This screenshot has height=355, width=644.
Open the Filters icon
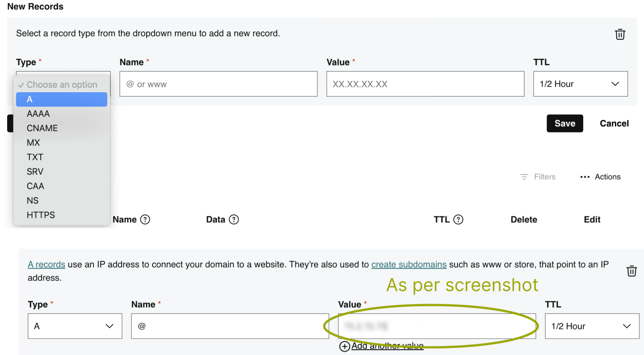(x=524, y=177)
